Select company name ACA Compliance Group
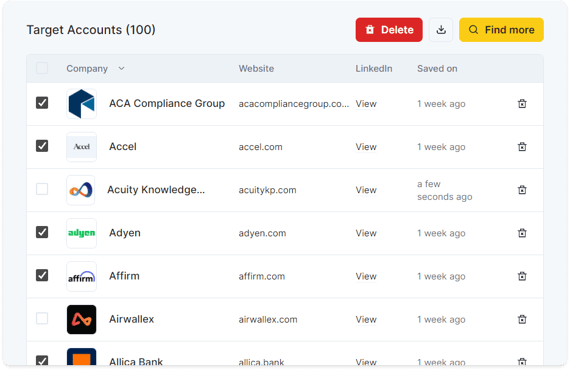 coord(167,104)
